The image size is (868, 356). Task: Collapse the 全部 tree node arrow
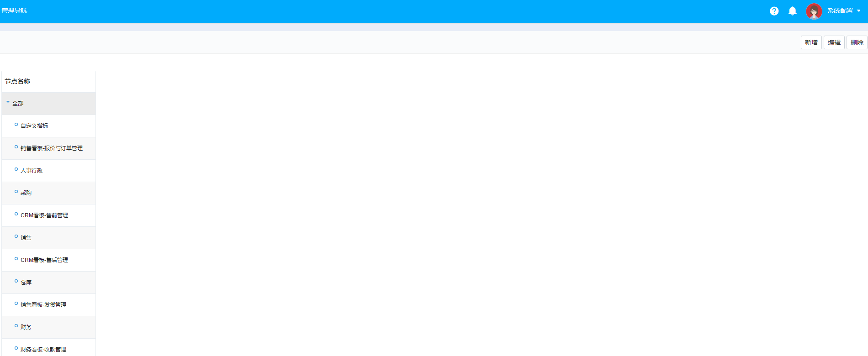(8, 102)
